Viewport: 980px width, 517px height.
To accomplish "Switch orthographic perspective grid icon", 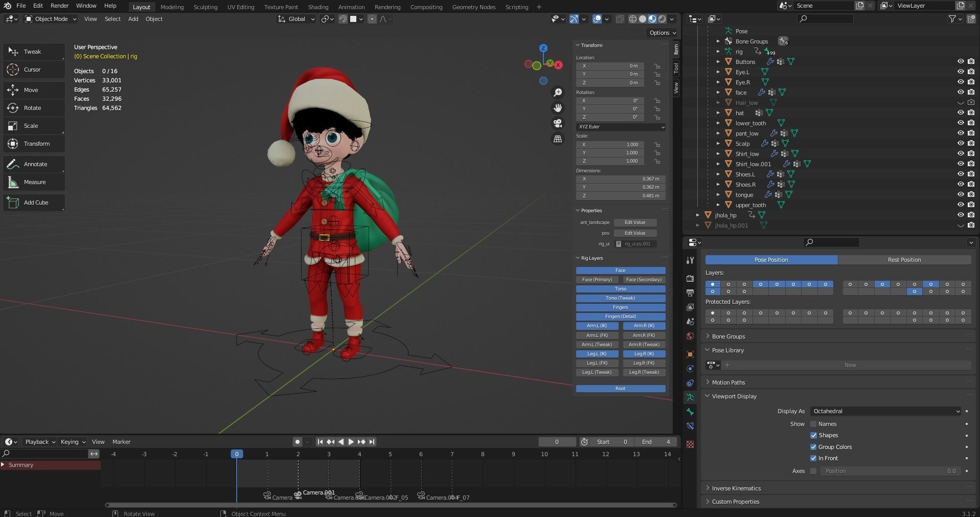I will 558,139.
